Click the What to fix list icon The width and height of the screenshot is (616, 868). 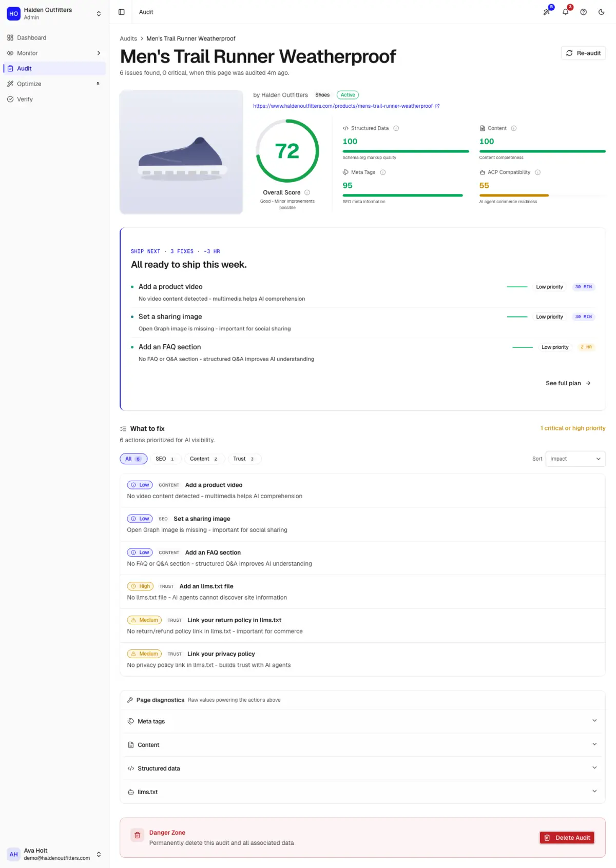[x=123, y=429]
